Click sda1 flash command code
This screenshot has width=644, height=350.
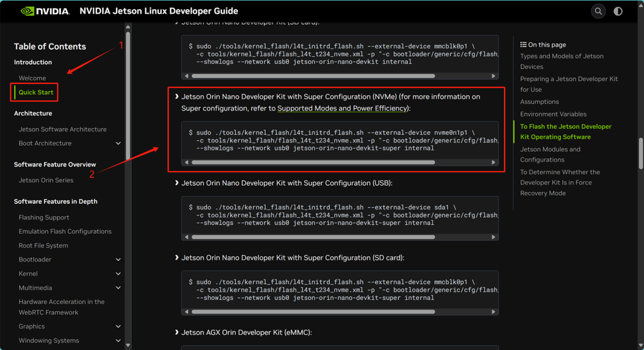(343, 215)
